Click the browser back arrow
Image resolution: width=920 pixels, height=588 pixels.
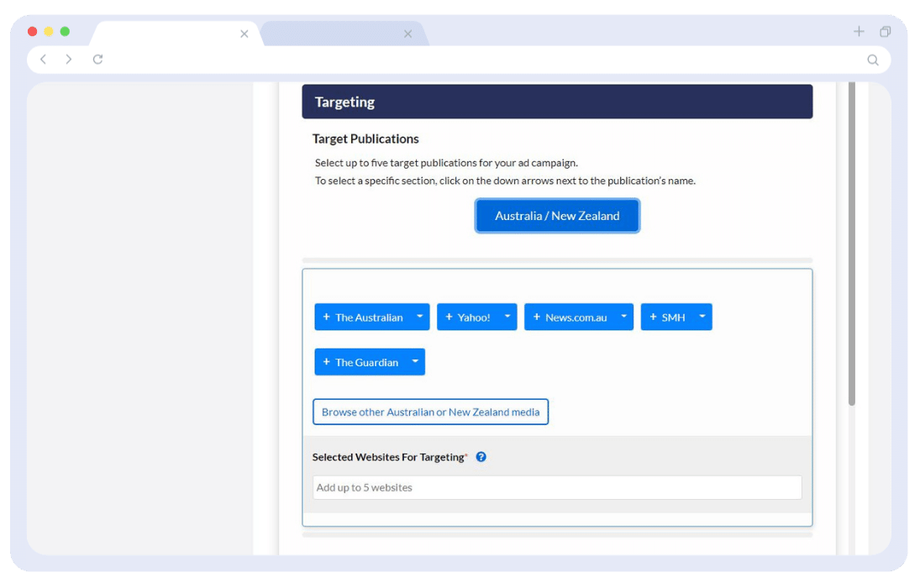43,60
